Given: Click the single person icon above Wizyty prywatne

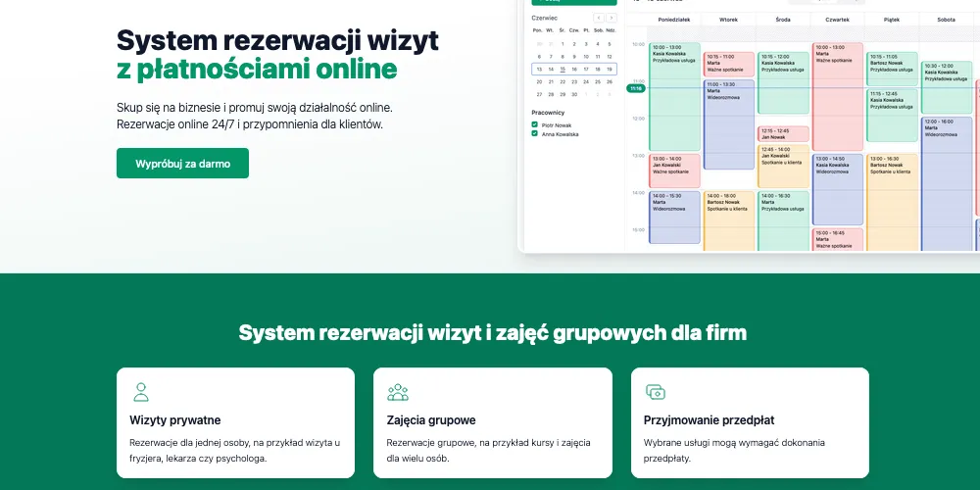Looking at the screenshot, I should coord(141,393).
